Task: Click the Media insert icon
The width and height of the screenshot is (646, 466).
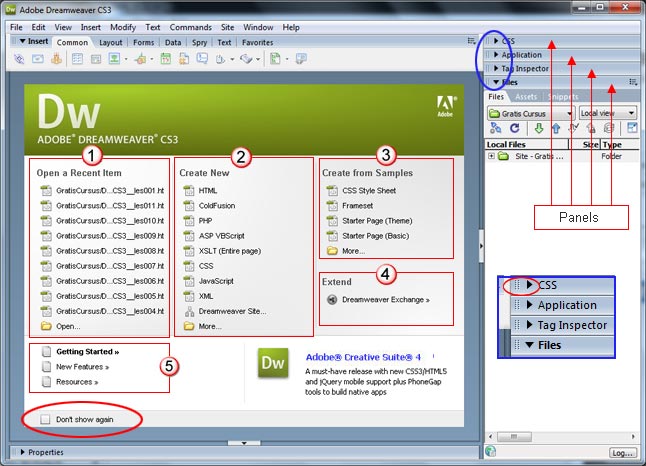Action: coord(140,59)
